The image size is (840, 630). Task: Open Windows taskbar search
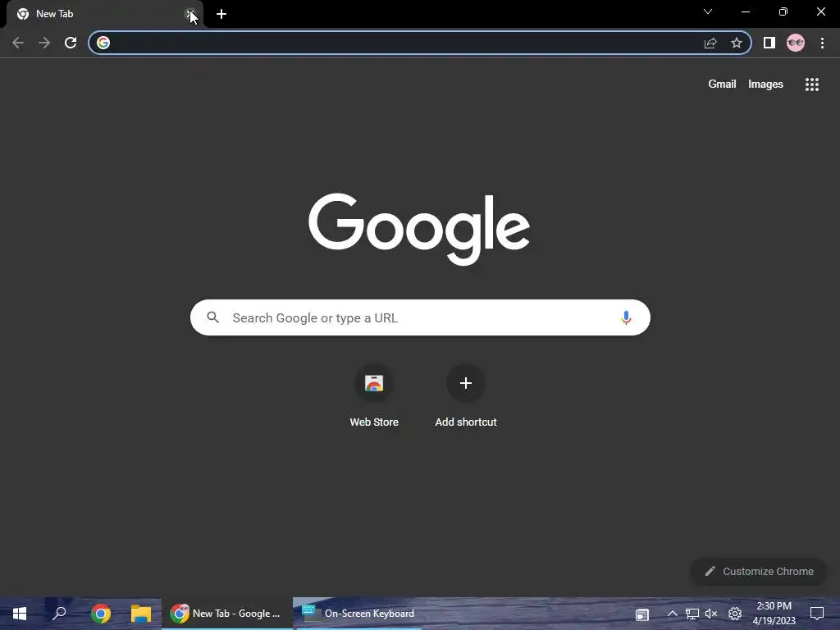tap(59, 614)
